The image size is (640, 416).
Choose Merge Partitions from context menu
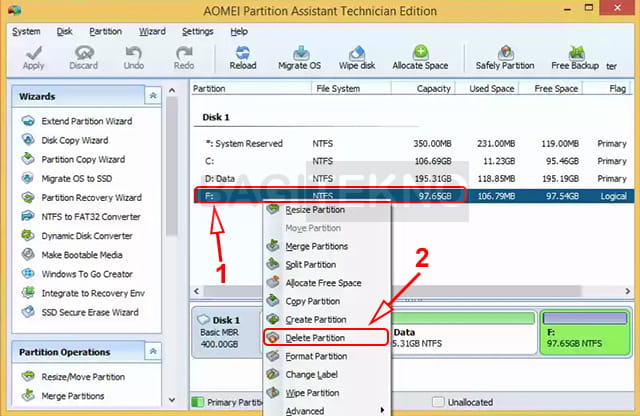pos(327,246)
